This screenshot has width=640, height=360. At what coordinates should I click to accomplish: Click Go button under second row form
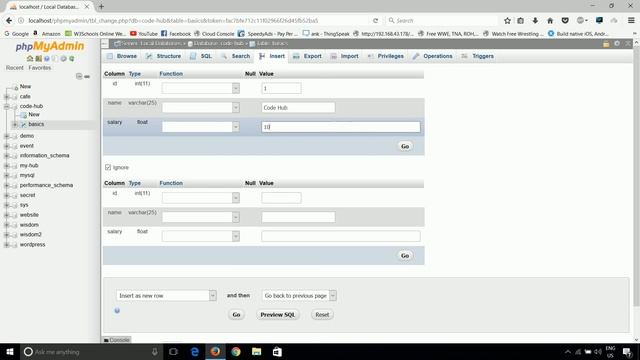pyautogui.click(x=405, y=256)
